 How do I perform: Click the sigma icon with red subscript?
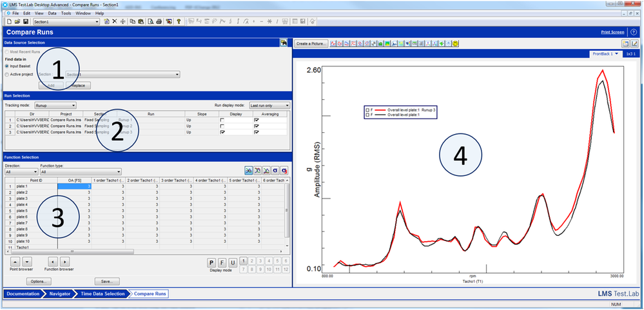[284, 170]
